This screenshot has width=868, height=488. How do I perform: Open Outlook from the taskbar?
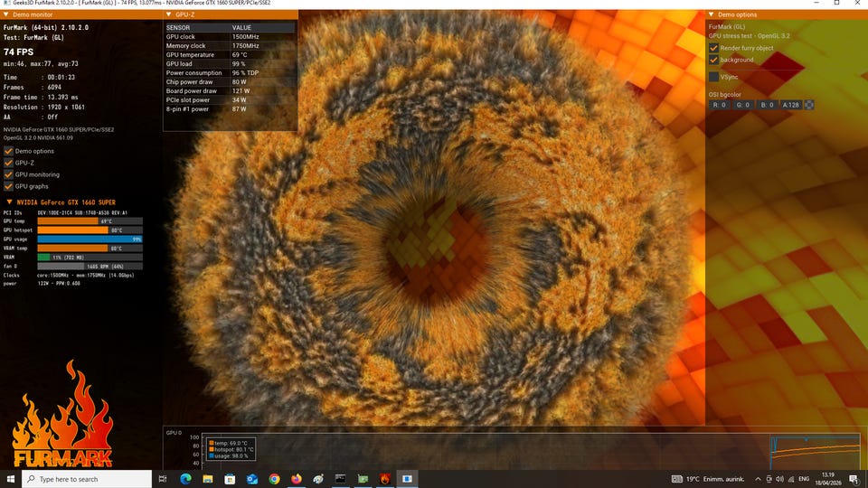point(251,479)
